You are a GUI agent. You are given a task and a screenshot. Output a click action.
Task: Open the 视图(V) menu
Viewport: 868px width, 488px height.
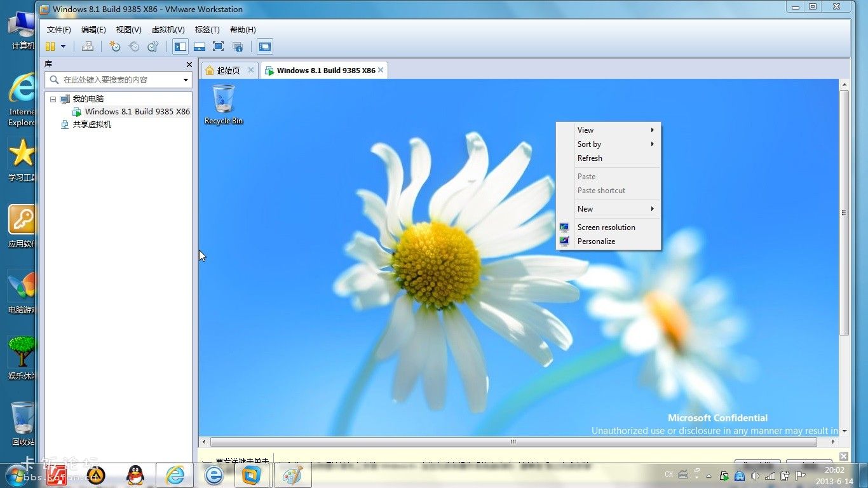click(x=128, y=30)
